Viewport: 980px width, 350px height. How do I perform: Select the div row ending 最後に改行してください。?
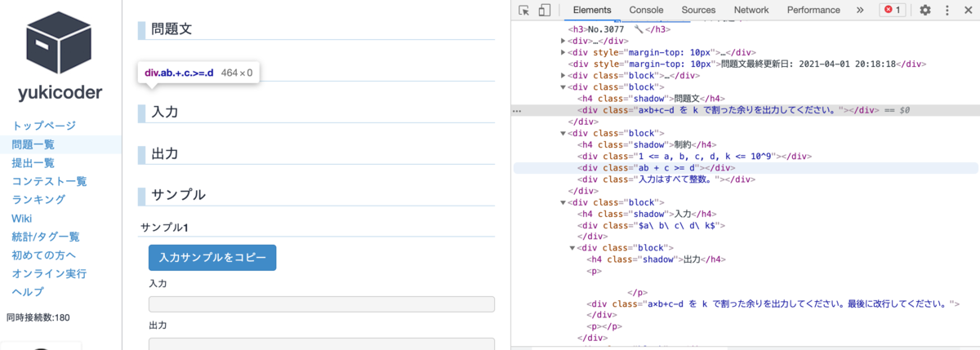click(x=773, y=303)
